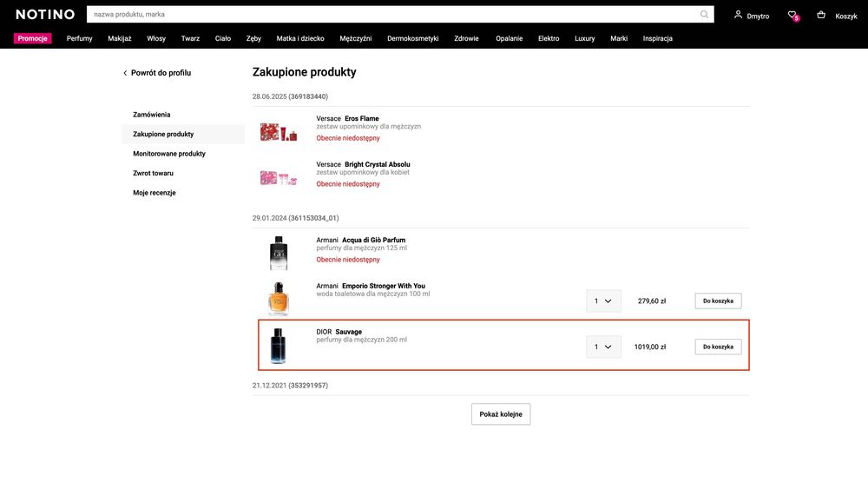Click the Acqua di Giò bottle thumbnail
Viewport: 868px width, 496px height.
point(279,254)
